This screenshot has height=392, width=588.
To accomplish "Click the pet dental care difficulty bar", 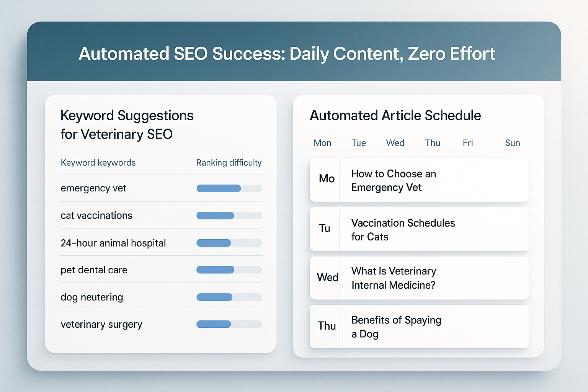I will (229, 270).
